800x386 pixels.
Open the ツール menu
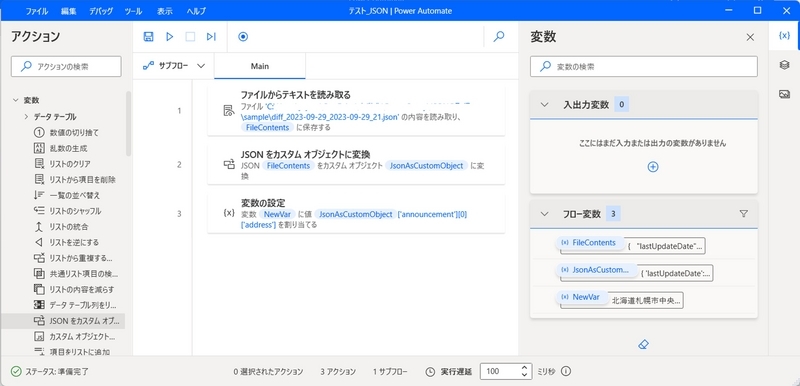133,11
